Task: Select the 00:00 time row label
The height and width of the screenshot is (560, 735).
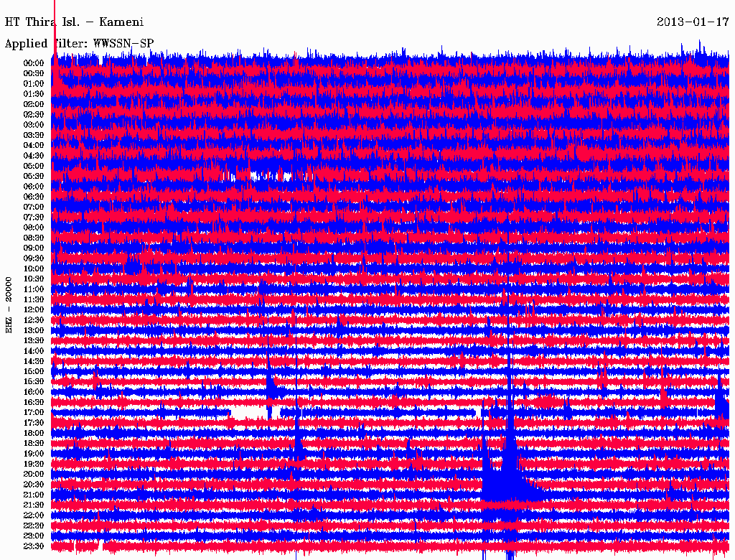Action: (34, 63)
